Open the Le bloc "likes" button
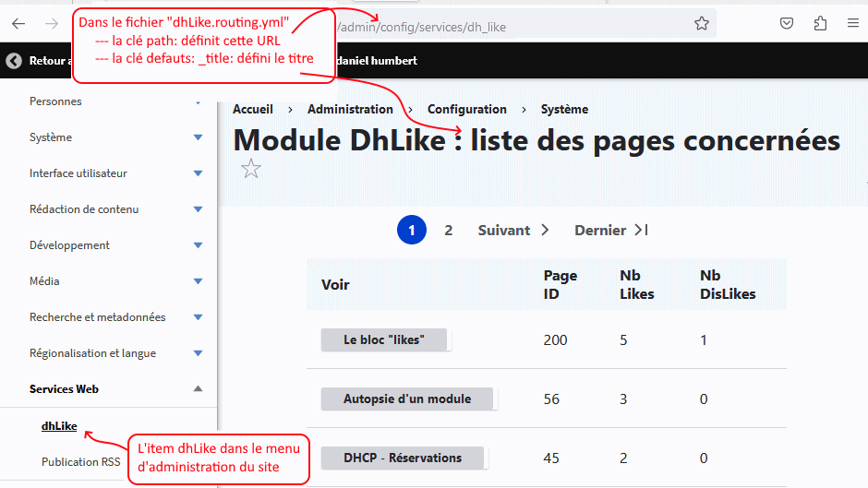 (383, 339)
